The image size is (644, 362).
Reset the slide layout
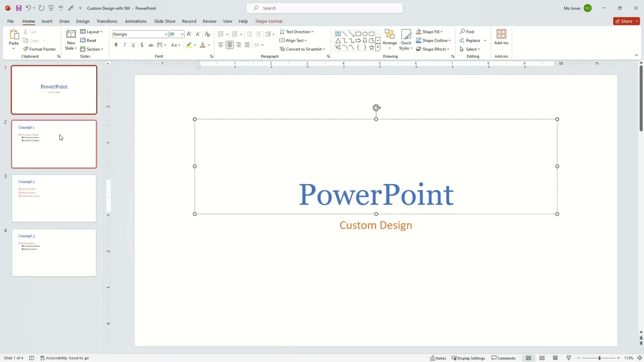[x=89, y=40]
